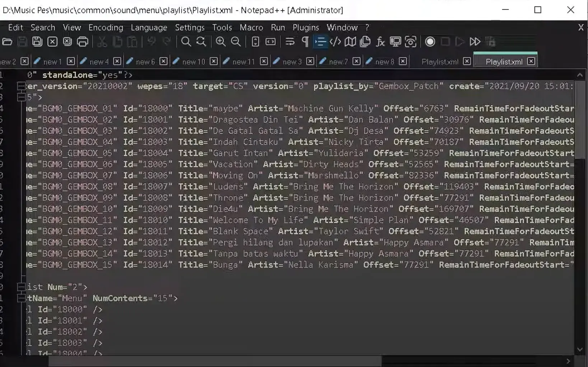
Task: Open the Macro menu
Action: 251,28
